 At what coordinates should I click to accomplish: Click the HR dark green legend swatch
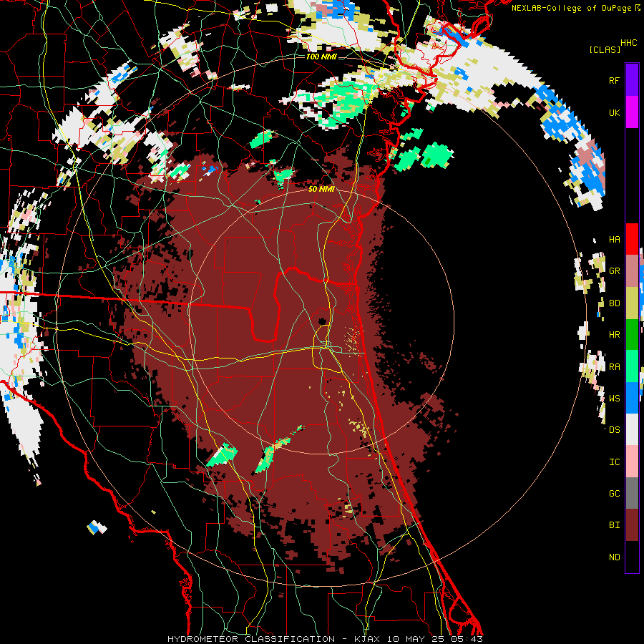632,335
